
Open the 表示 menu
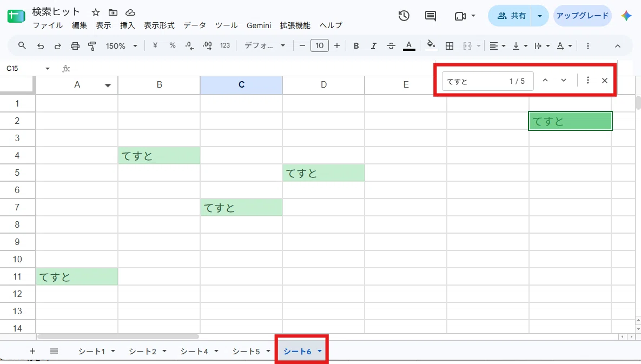pyautogui.click(x=103, y=25)
